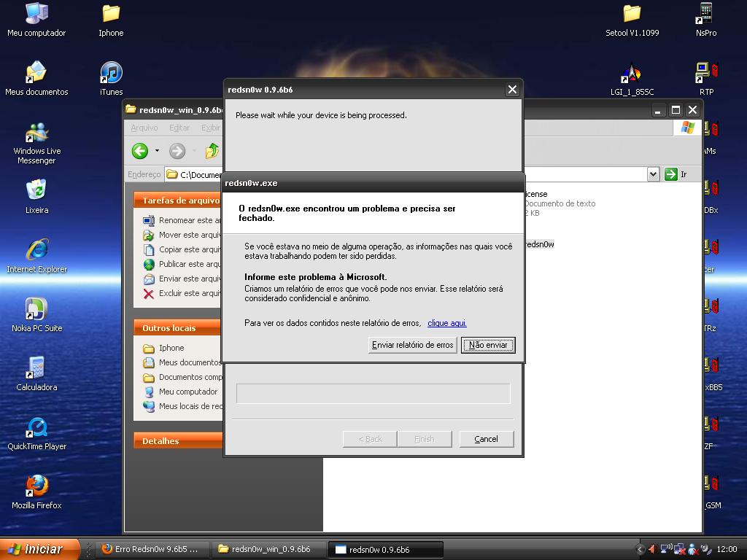Go to Meus documentos in Outros locais
This screenshot has height=560, width=747.
pyautogui.click(x=182, y=362)
